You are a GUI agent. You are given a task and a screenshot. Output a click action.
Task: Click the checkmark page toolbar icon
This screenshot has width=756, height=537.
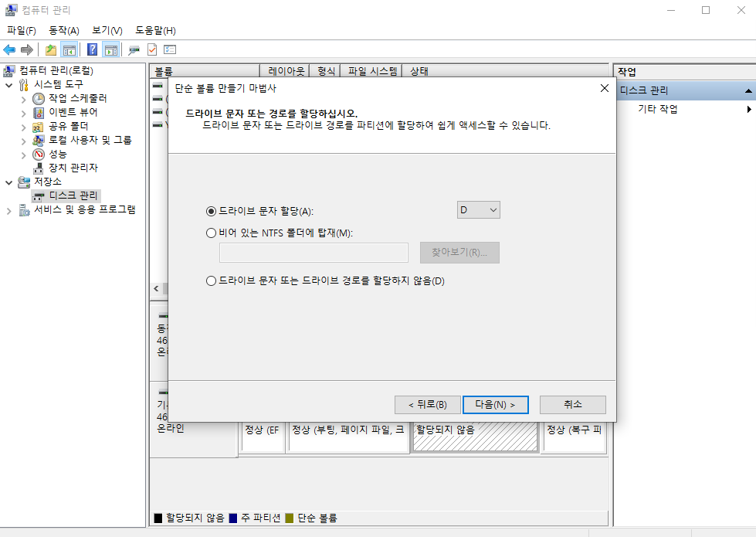click(152, 49)
